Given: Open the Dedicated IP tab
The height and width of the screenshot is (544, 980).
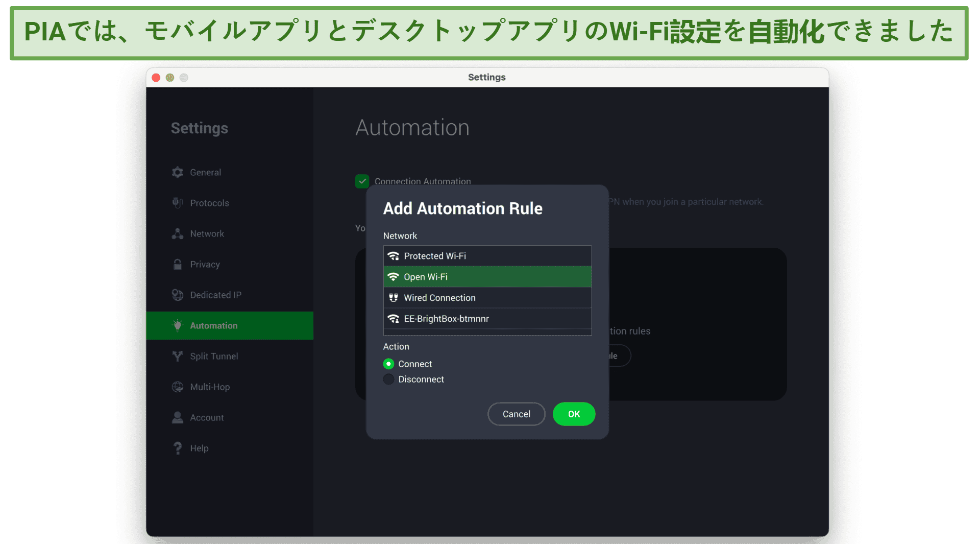Looking at the screenshot, I should (230, 295).
